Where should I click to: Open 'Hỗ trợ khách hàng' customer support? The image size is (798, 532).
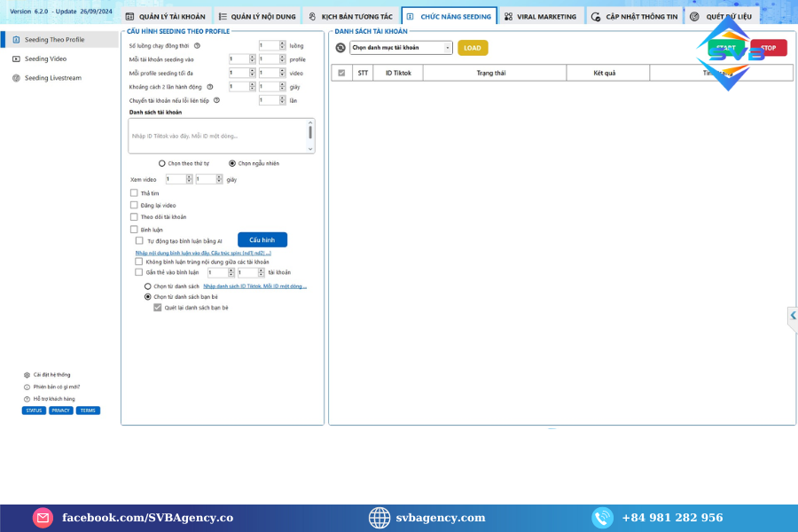click(x=53, y=399)
